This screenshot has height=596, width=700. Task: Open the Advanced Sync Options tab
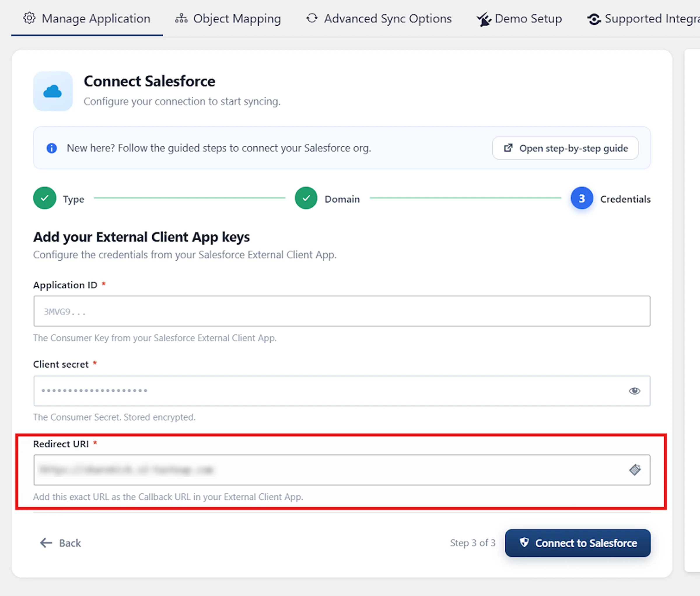pyautogui.click(x=379, y=19)
